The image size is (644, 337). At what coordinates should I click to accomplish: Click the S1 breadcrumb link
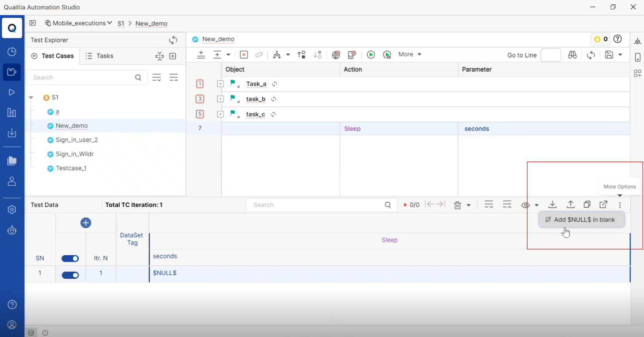tap(121, 23)
